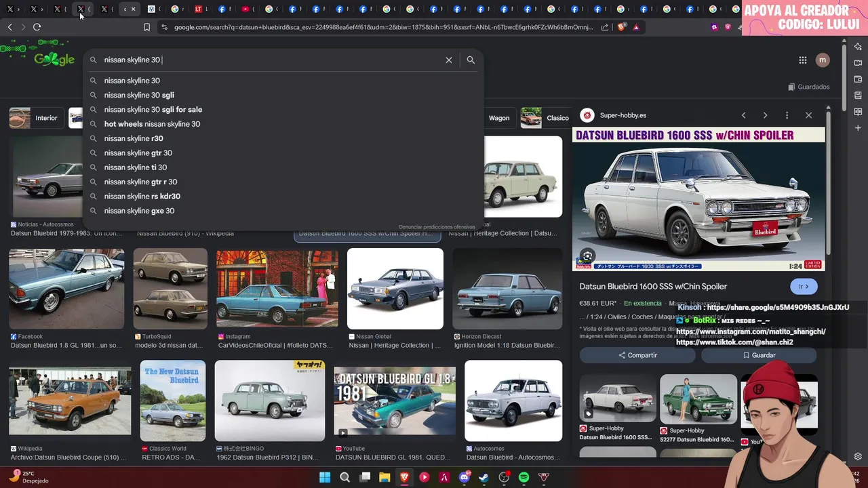The height and width of the screenshot is (488, 868).
Task: Search this image with the Lens icon
Action: pyautogui.click(x=587, y=256)
